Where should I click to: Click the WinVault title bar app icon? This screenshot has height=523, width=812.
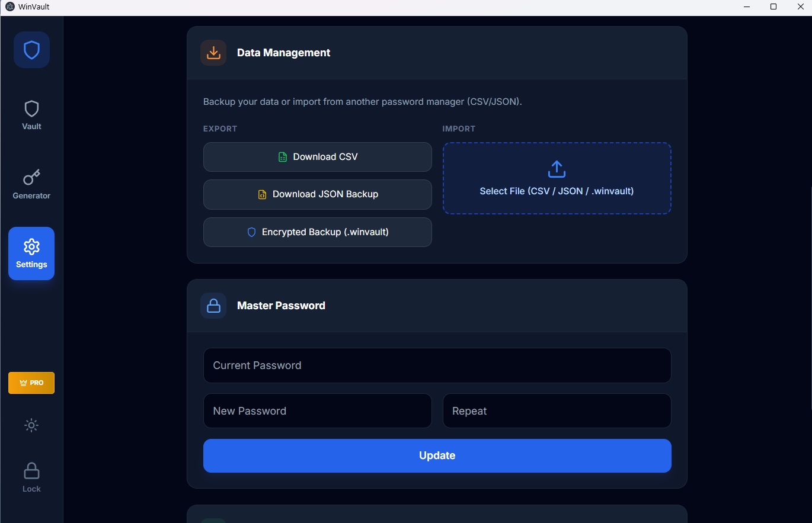point(9,7)
